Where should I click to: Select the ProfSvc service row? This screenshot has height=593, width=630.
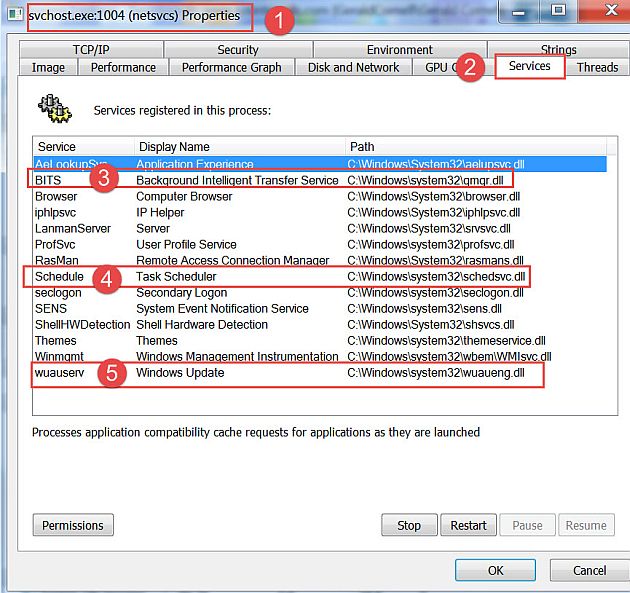[x=320, y=244]
